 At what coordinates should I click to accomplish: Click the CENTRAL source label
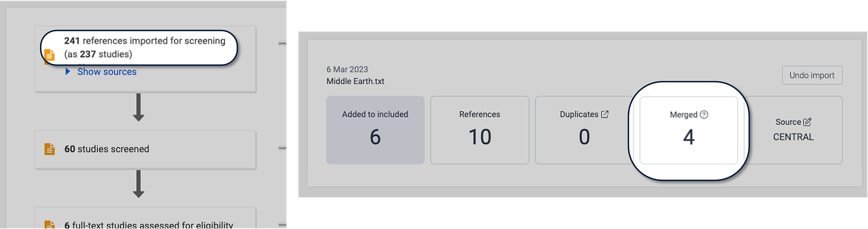pos(793,137)
